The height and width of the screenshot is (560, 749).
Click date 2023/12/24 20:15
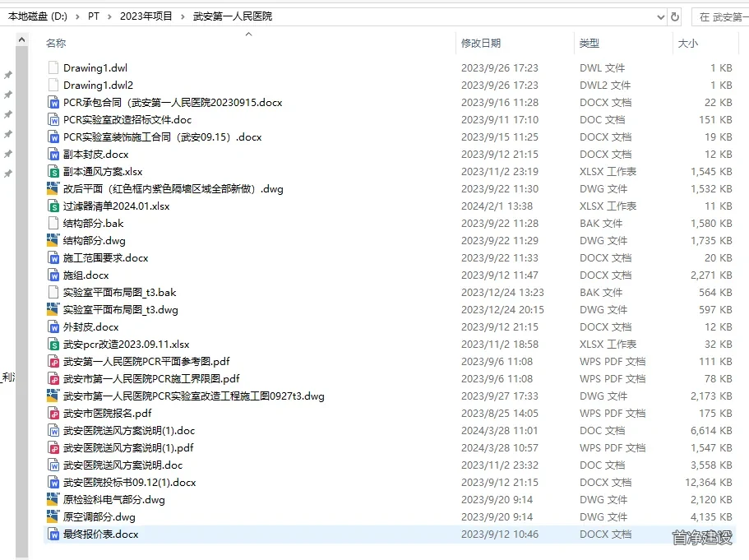[x=502, y=310]
